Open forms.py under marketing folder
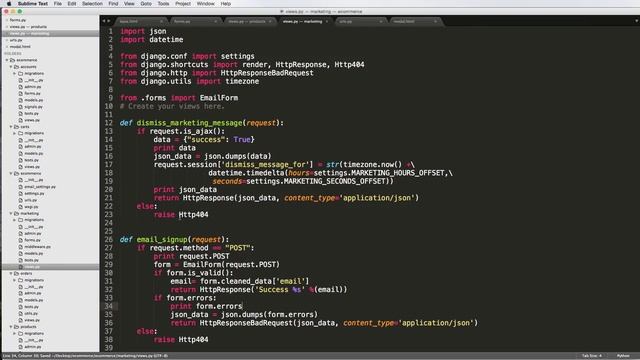Viewport: 640px width, 360px height. click(x=32, y=240)
